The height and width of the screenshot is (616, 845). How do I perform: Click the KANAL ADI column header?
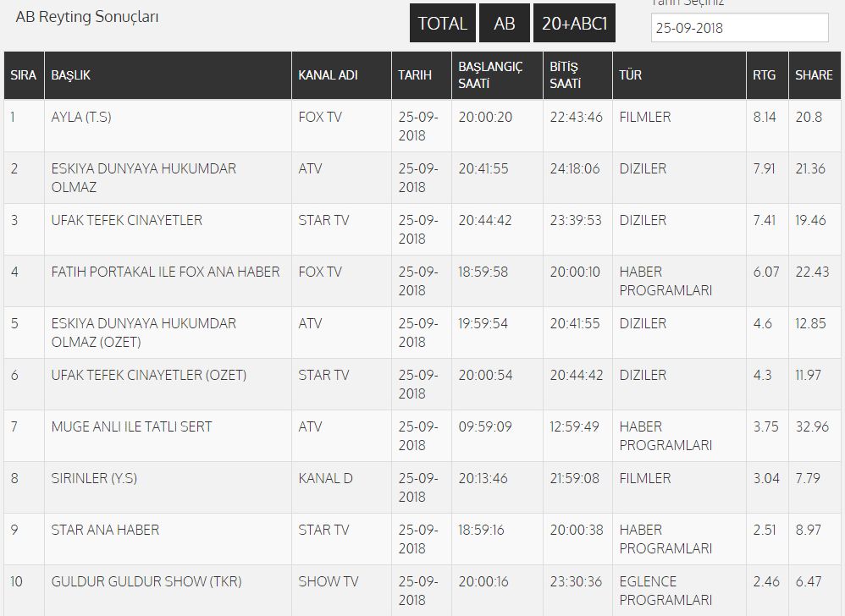328,74
